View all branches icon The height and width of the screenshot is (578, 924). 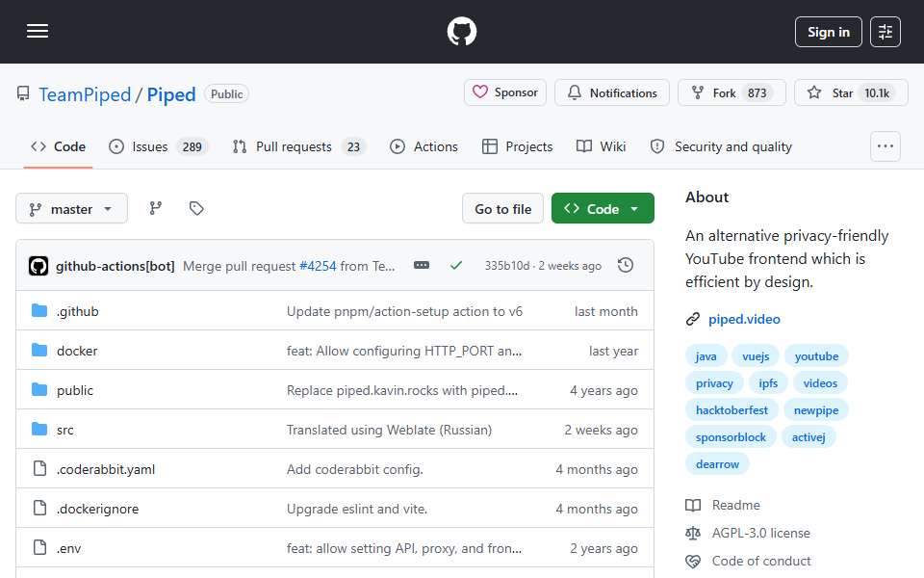(x=156, y=208)
